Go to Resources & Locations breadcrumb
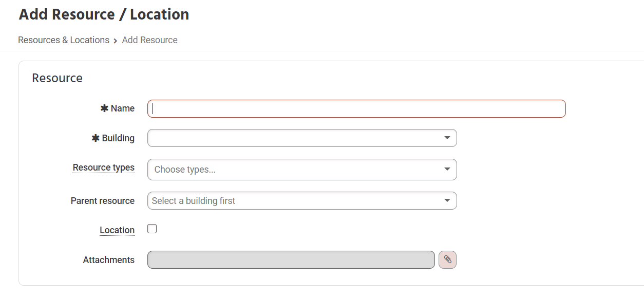 click(64, 40)
